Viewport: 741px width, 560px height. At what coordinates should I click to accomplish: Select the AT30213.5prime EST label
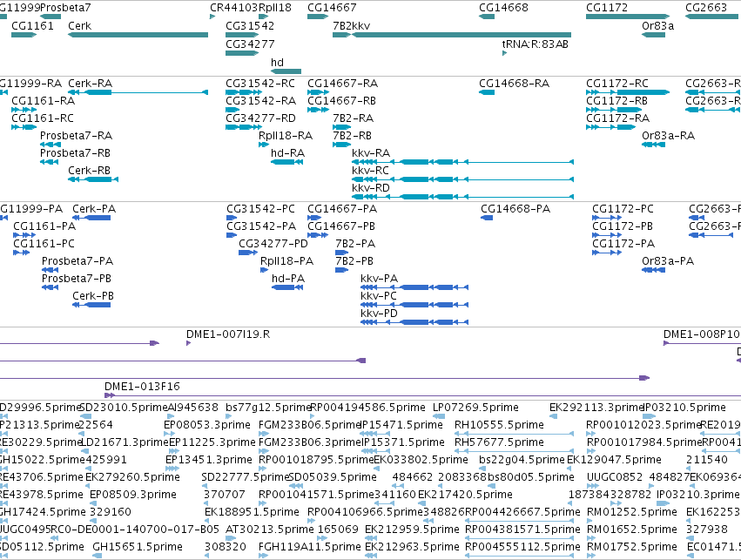click(x=270, y=530)
